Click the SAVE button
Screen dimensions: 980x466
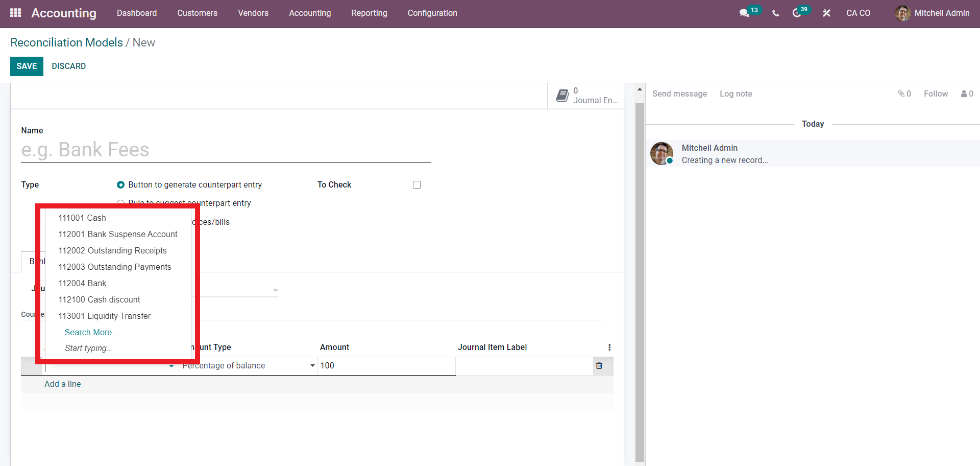coord(27,66)
